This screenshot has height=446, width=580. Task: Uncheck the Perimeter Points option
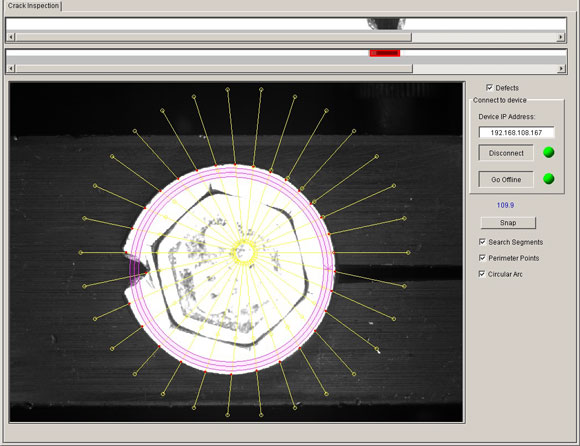coord(482,258)
